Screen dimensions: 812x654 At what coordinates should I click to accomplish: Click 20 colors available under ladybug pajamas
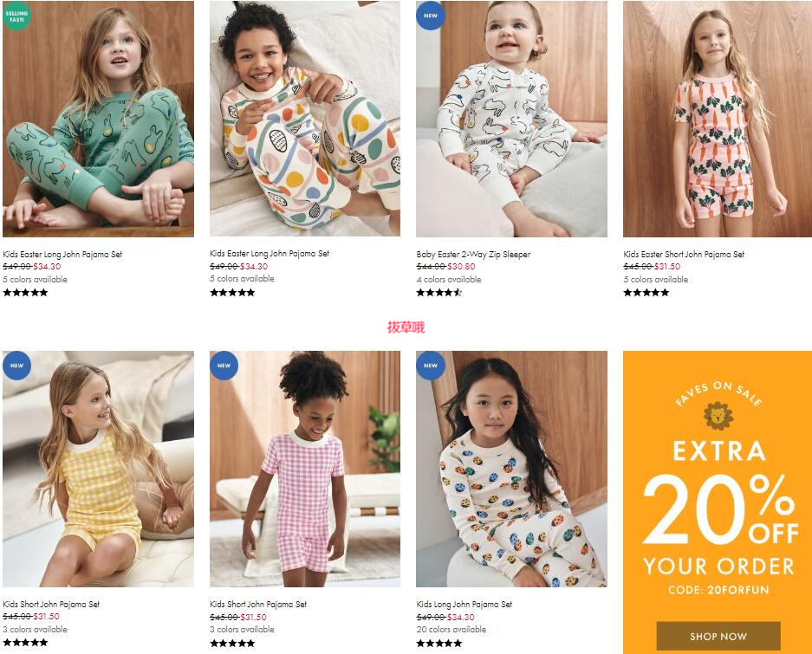[451, 630]
